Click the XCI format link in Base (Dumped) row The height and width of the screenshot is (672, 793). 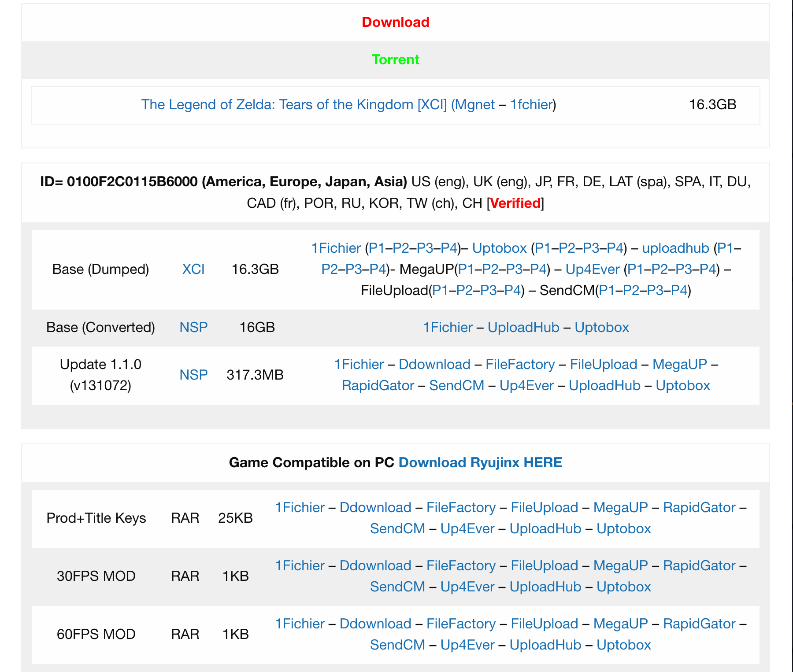[193, 269]
